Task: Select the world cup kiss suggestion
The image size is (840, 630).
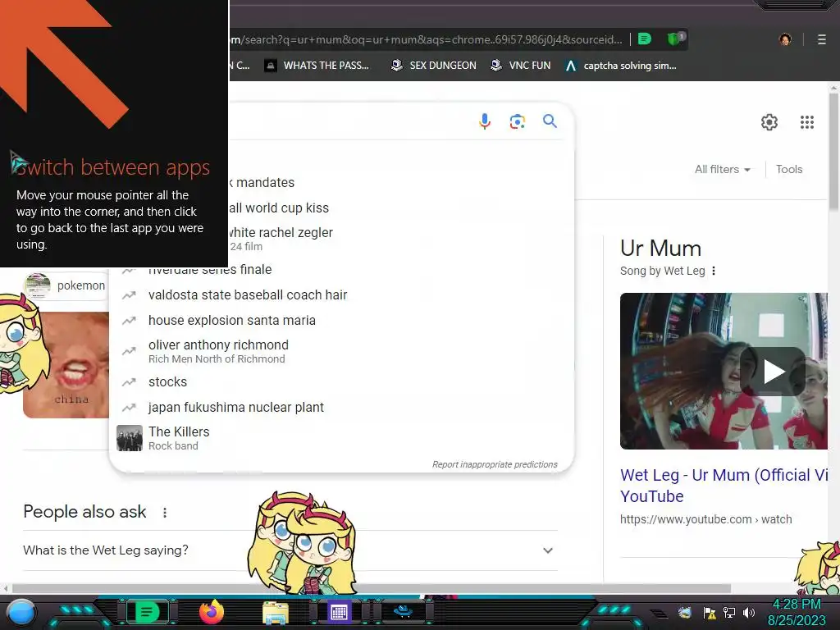Action: tap(279, 208)
